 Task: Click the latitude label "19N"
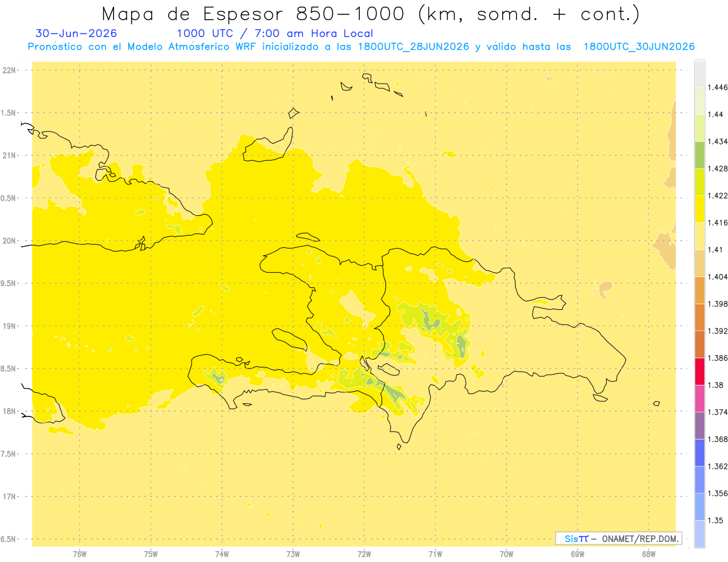pyautogui.click(x=10, y=326)
